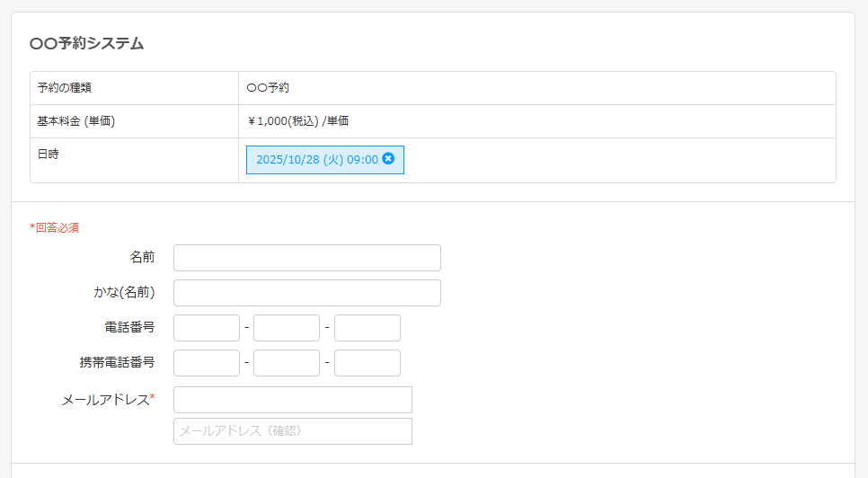
Task: Click the メールアドレス input field
Action: tap(292, 400)
